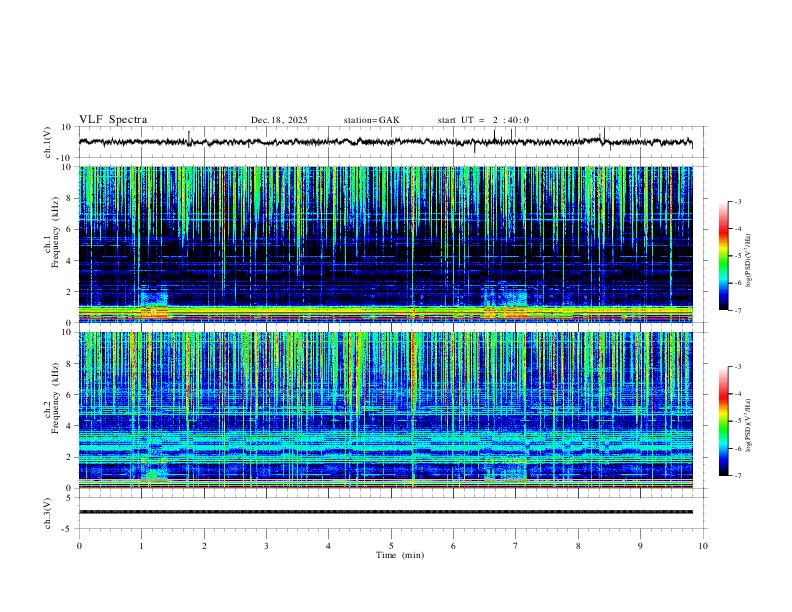
Task: Click the ch.1 spectrogram color scale bar
Action: [723, 255]
